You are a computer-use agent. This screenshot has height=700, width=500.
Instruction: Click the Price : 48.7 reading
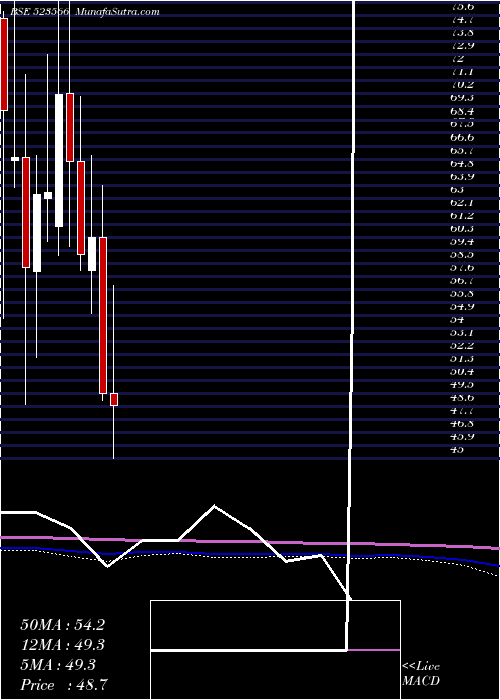(63, 685)
